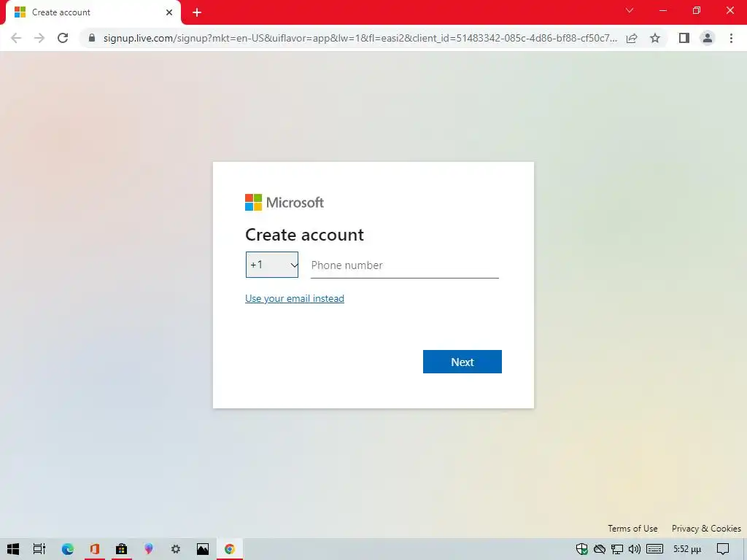Screen dimensions: 747x560
Task: Click the browser forward arrow
Action: [39, 38]
